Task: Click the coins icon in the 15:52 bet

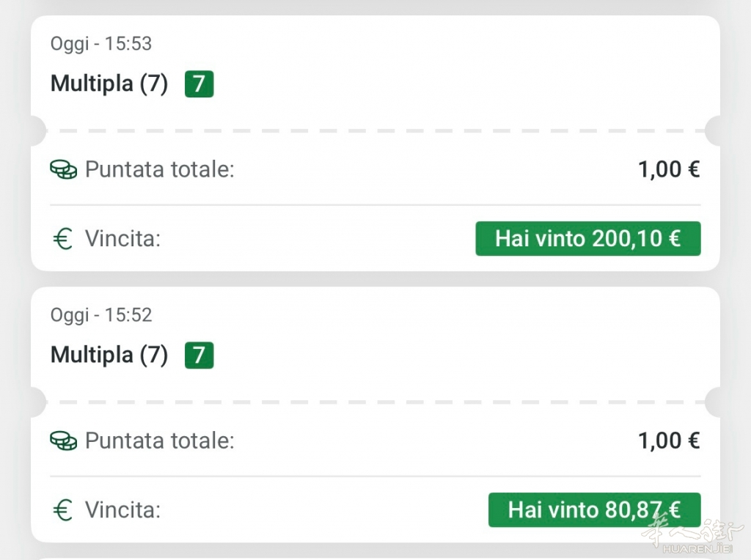Action: [x=63, y=441]
